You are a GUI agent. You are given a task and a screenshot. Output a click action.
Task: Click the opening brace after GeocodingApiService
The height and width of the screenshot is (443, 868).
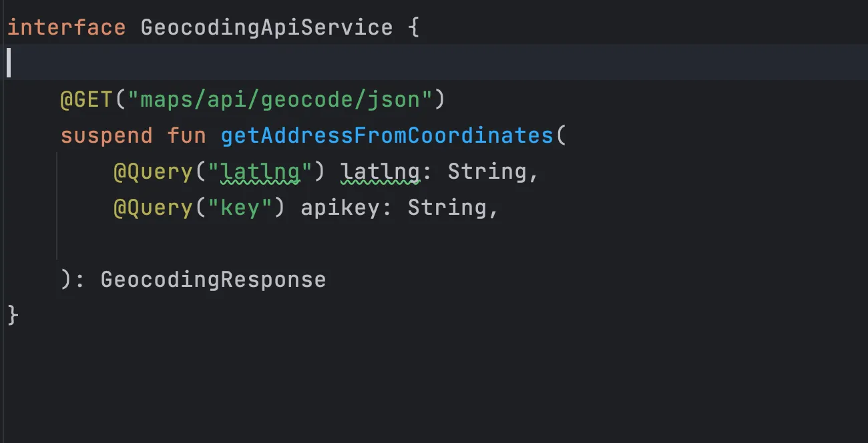pos(413,28)
